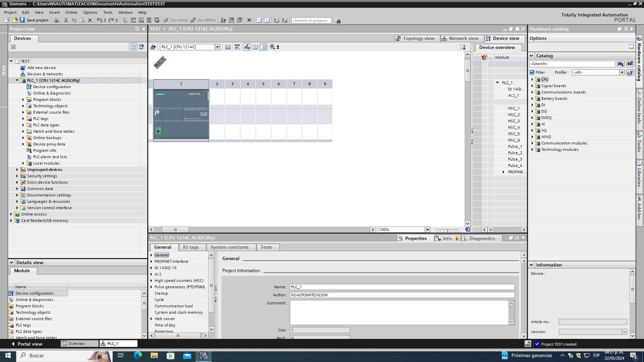Open Microsoft Edge from taskbar
The height and width of the screenshot is (362, 644).
(138, 356)
